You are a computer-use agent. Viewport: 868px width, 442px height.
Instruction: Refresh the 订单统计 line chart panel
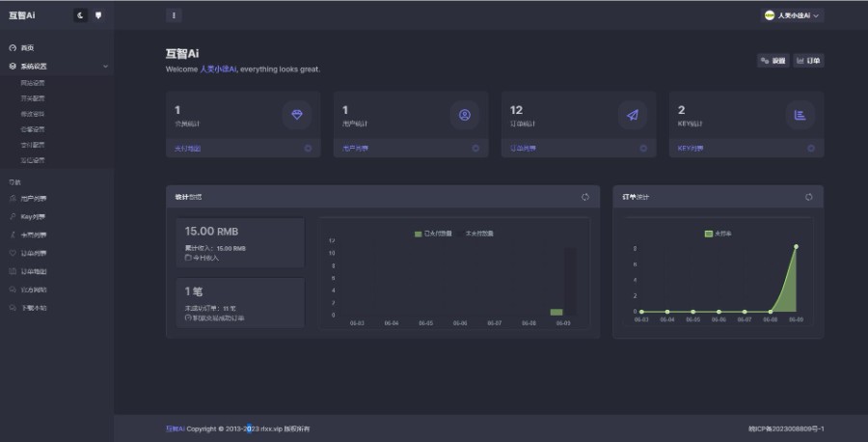tap(809, 197)
